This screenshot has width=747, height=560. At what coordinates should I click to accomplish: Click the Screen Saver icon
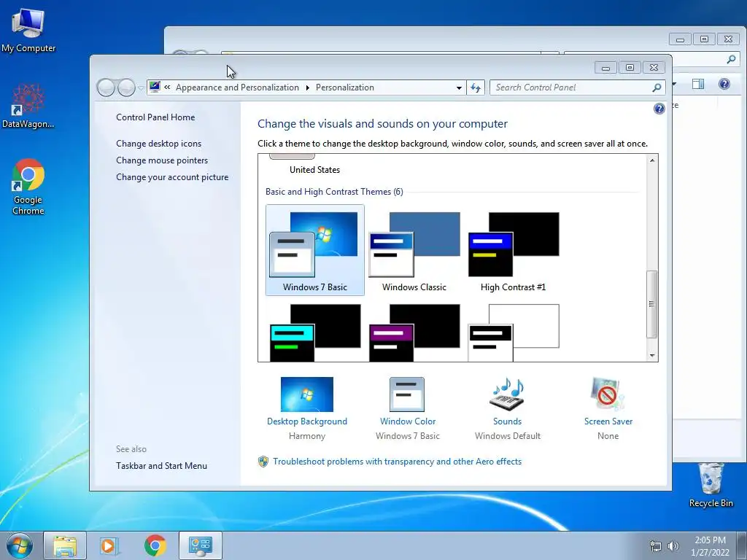tap(608, 394)
